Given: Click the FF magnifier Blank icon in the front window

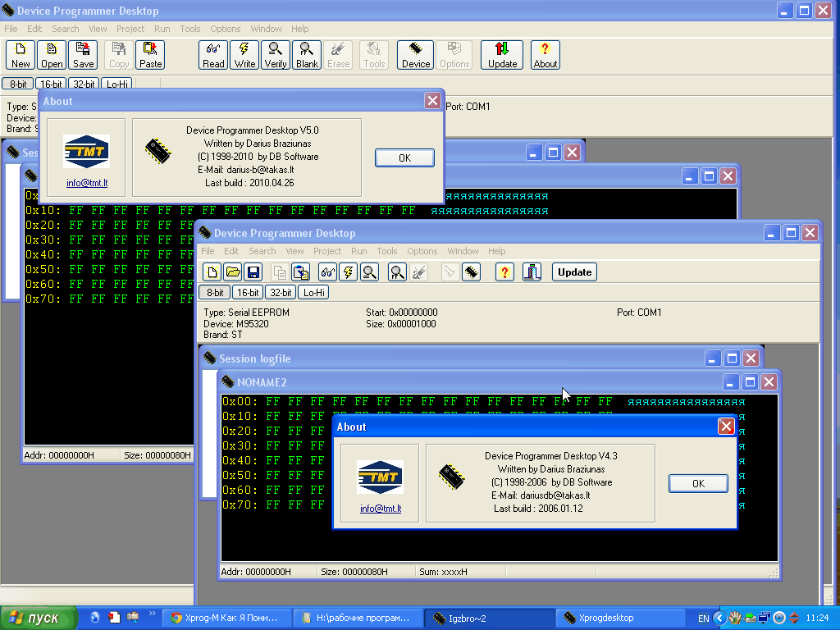Looking at the screenshot, I should point(397,272).
